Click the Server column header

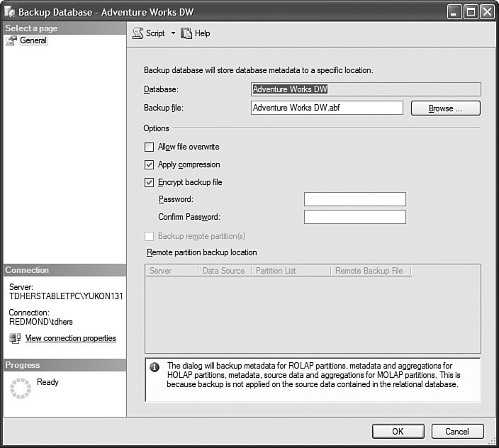point(172,271)
